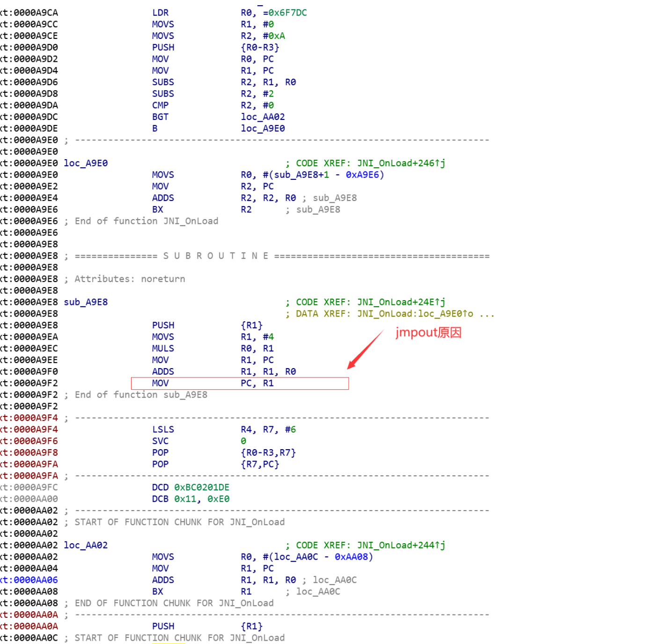Click the SVC 0 instruction mnemonic
The width and height of the screenshot is (646, 644).
[160, 441]
